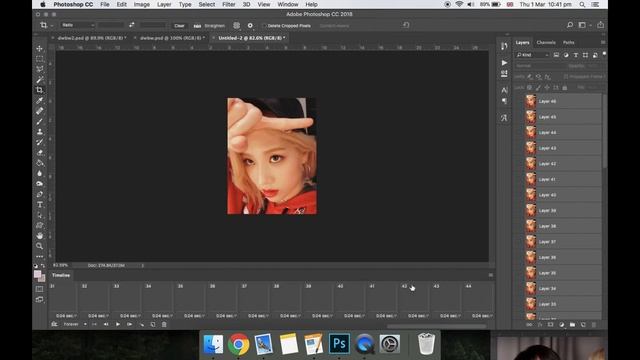This screenshot has height=360, width=640.
Task: Open the foreground color swatch
Action: point(37,274)
